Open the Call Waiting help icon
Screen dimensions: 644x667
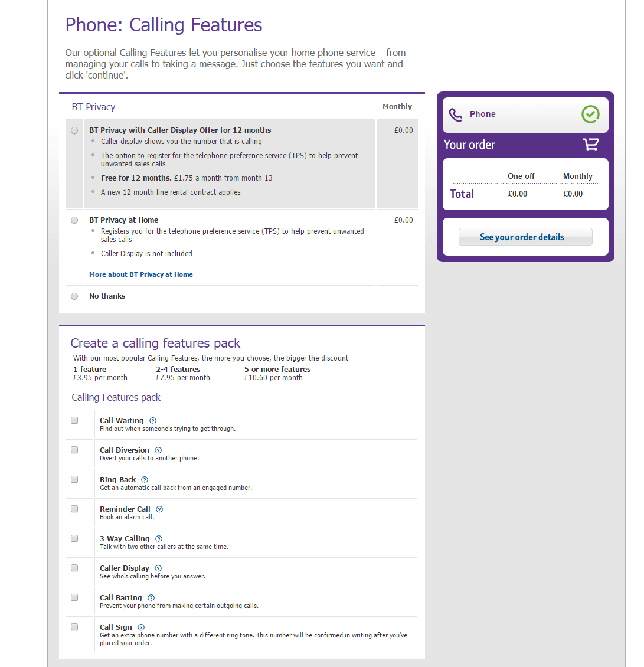(x=153, y=421)
